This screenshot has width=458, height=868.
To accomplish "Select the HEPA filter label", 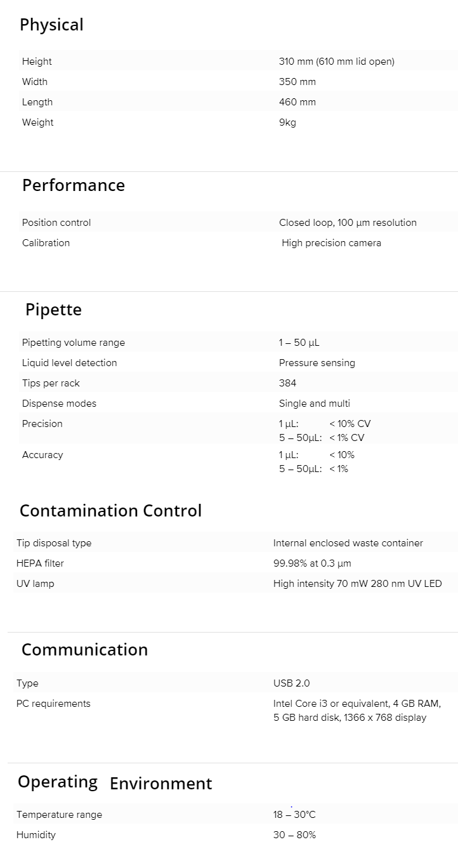I will [x=40, y=563].
